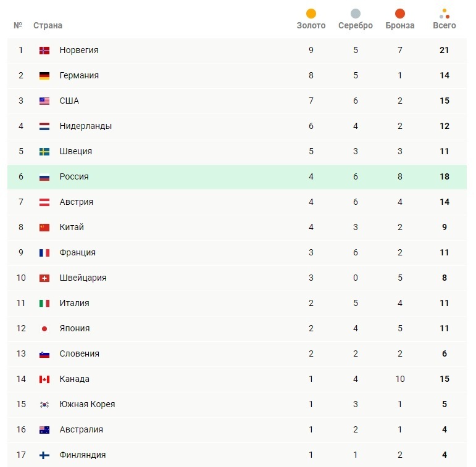This screenshot has width=476, height=467.
Task: Open the Норвегия country link
Action: [79, 51]
